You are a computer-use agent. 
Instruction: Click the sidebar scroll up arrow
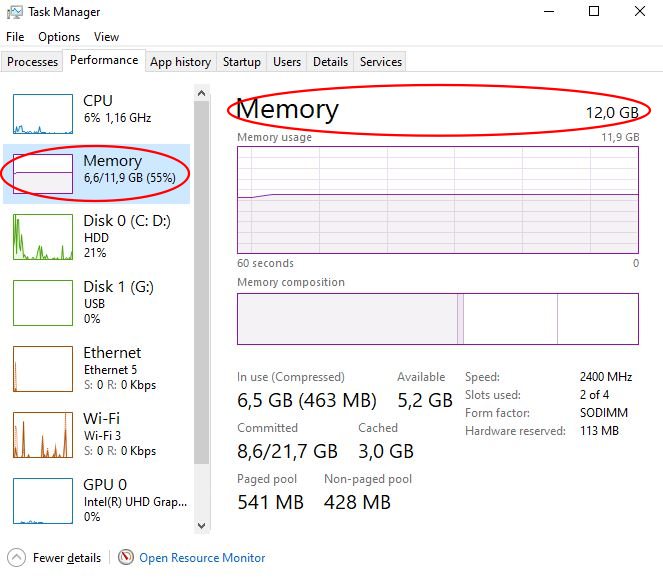click(202, 93)
